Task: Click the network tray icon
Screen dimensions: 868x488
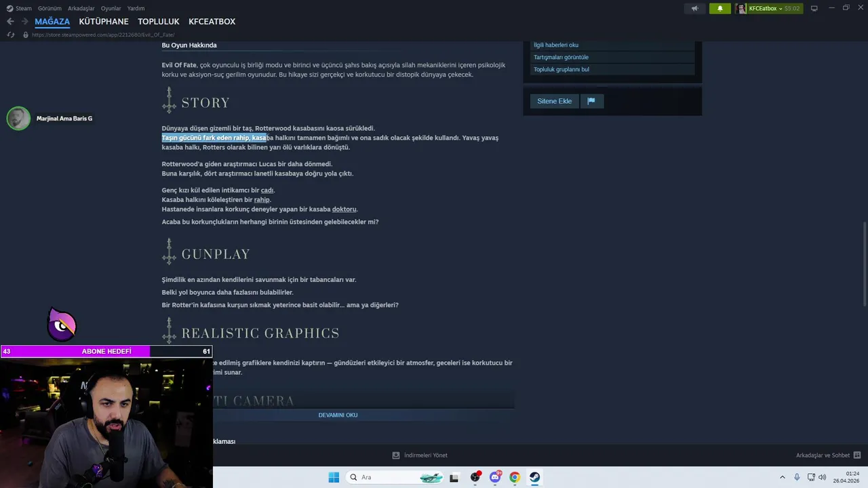Action: (811, 477)
